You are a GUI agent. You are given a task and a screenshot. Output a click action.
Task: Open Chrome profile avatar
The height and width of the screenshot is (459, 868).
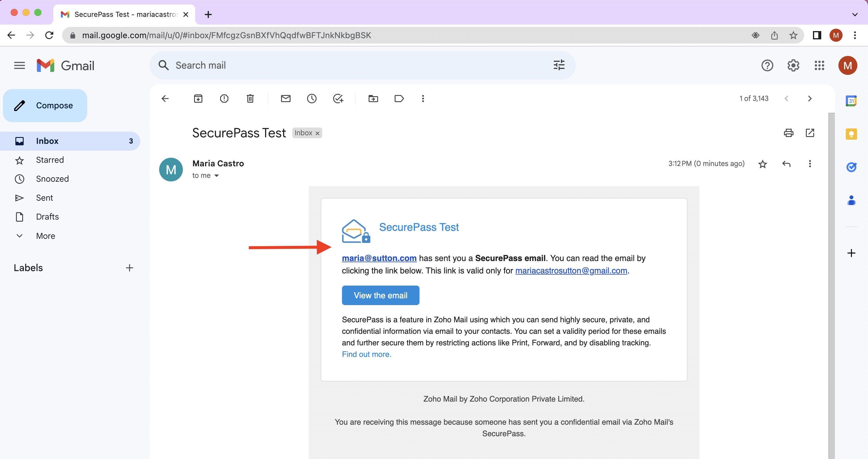click(836, 35)
